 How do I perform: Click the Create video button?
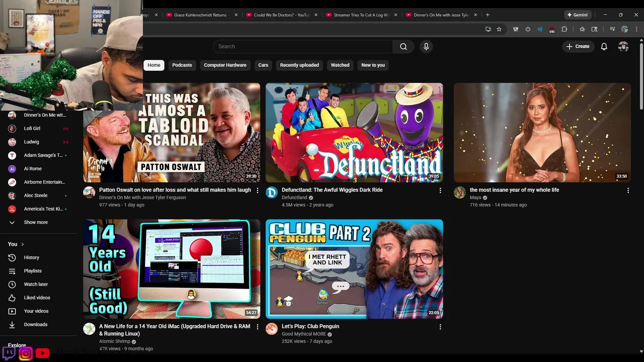578,46
